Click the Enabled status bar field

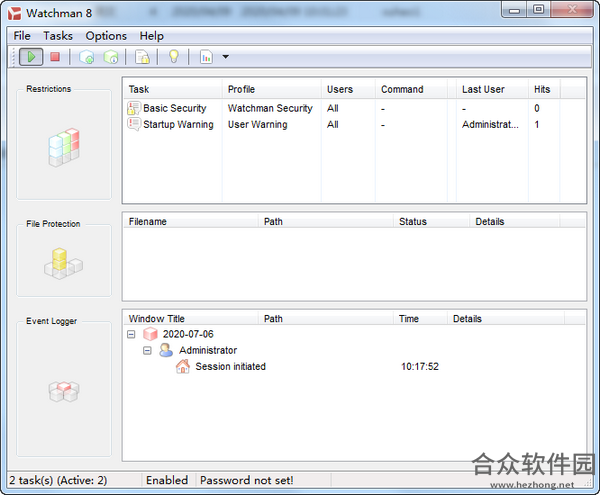point(167,480)
